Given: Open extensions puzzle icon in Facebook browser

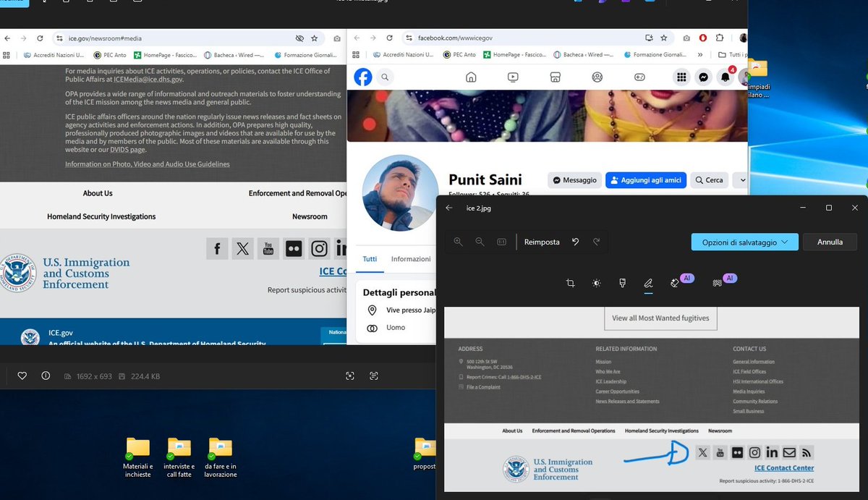Looking at the screenshot, I should pyautogui.click(x=720, y=38).
